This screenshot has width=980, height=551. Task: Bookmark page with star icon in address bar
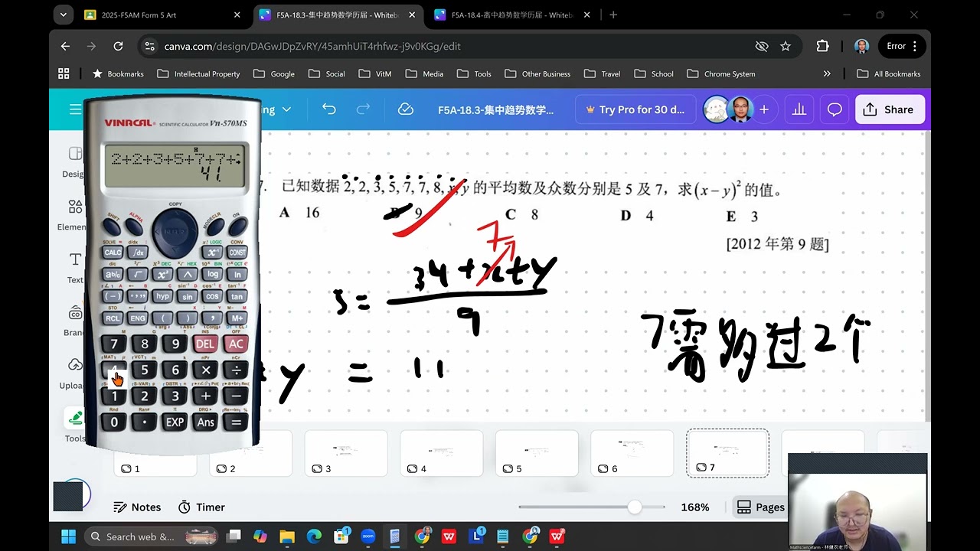point(786,46)
